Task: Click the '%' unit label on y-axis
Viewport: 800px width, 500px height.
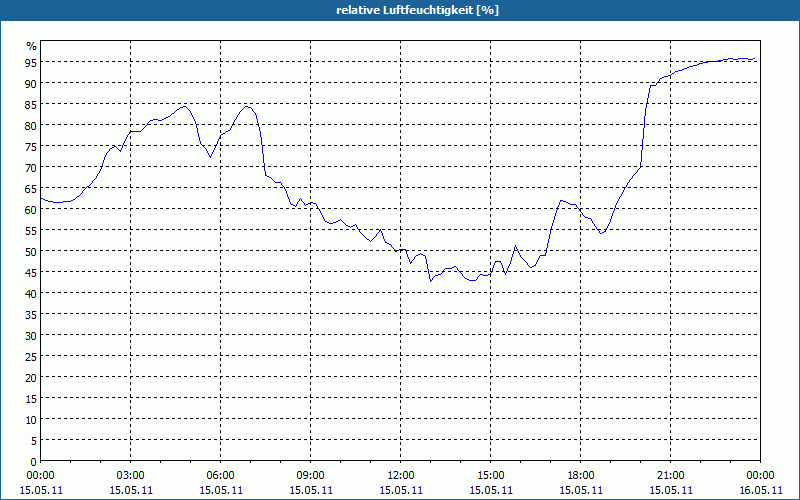Action: (x=32, y=46)
